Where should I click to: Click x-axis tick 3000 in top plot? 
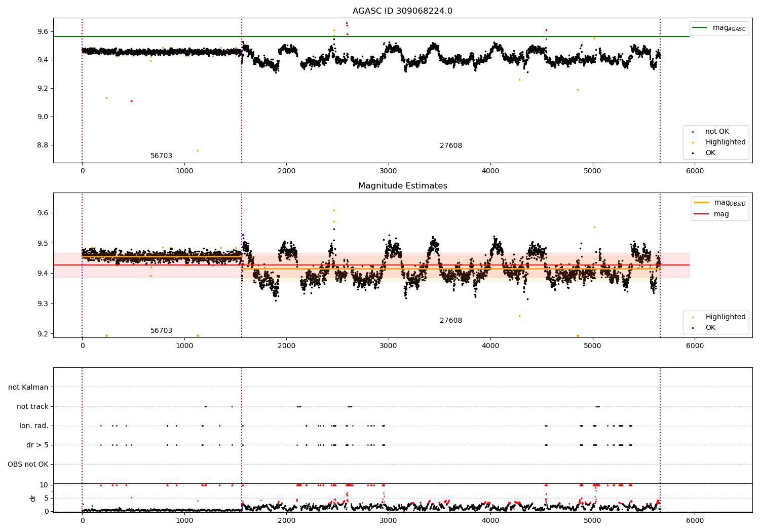pos(389,171)
